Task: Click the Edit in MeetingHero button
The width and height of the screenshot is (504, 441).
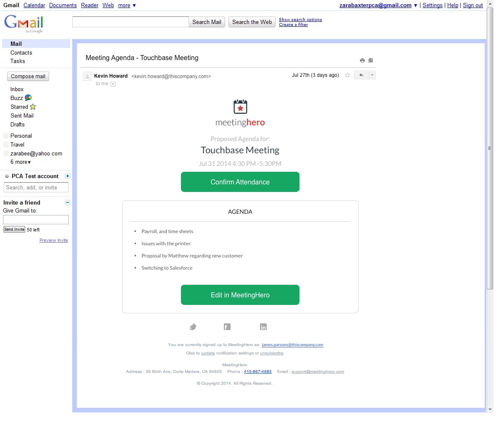Action: click(240, 295)
